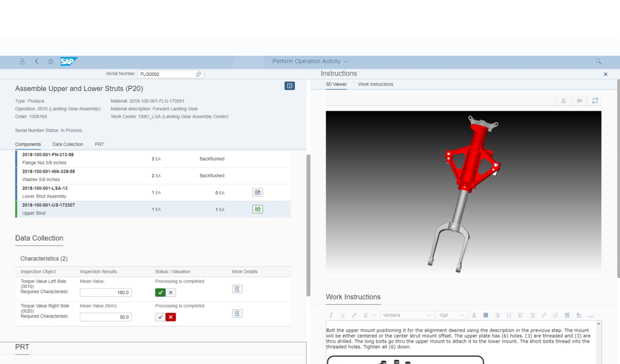The image size is (620, 364).
Task: Apply Underline formatting in Work Instructions editor
Action: [343, 315]
